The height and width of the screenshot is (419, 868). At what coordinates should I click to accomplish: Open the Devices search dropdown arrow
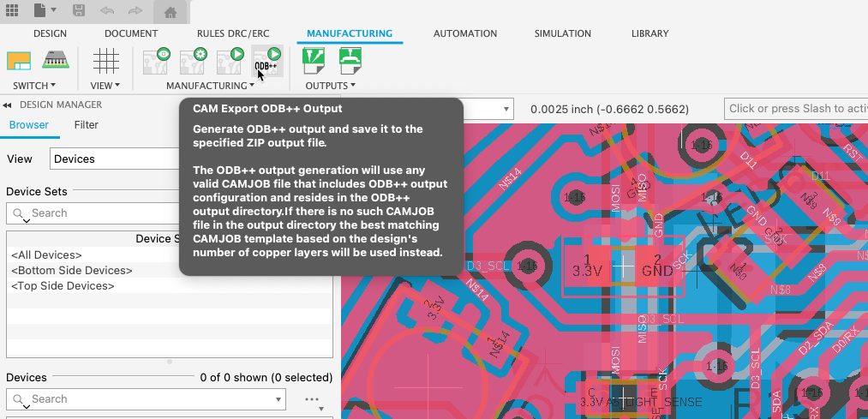pos(278,399)
